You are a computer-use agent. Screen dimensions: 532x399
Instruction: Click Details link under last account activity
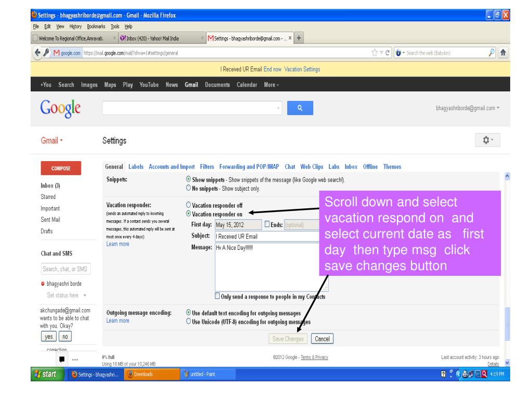coord(494,364)
